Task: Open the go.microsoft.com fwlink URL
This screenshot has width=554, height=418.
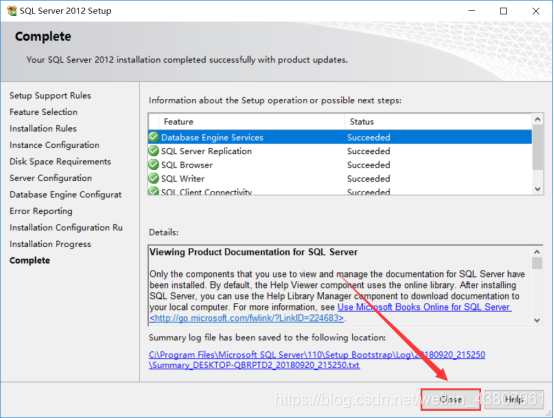Action: click(247, 318)
